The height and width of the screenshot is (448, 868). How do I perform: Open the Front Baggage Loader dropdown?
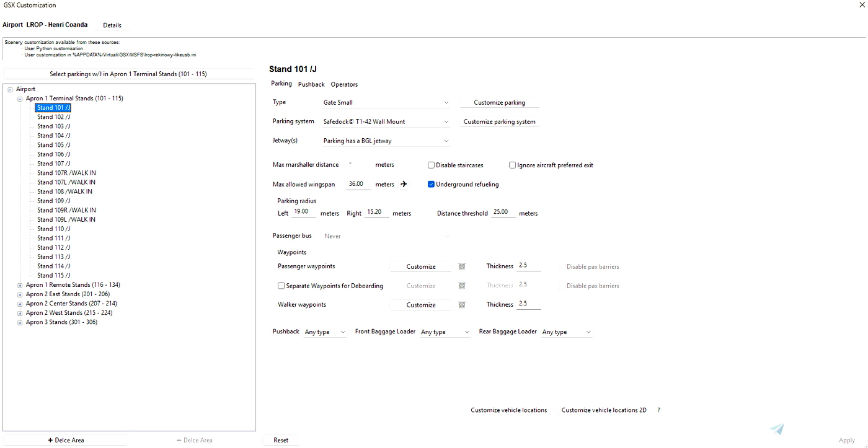[x=445, y=332]
